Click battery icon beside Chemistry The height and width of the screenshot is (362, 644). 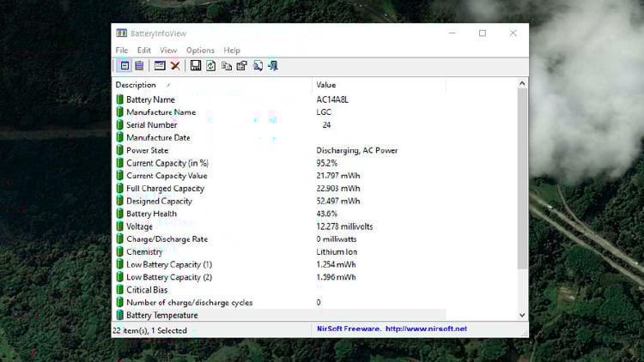click(119, 251)
